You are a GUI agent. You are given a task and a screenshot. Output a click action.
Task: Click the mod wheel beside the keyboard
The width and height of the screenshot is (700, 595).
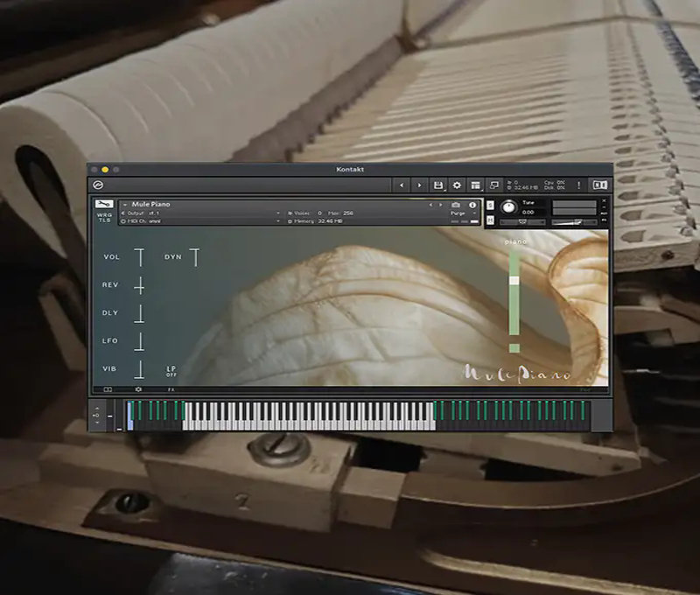click(x=119, y=416)
